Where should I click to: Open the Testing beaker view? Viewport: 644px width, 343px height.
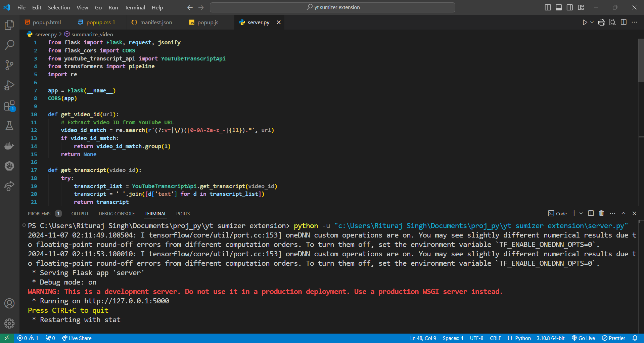(9, 126)
